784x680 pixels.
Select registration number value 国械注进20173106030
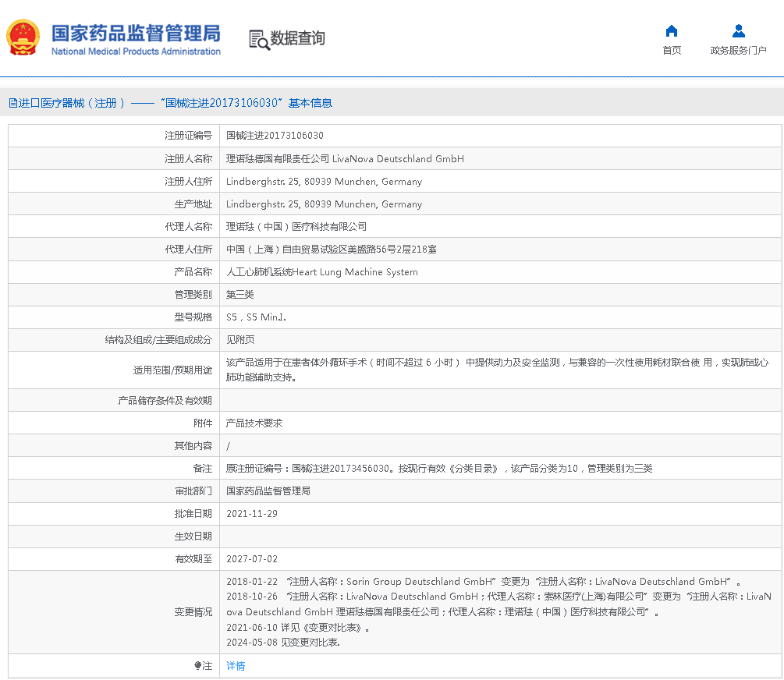[275, 136]
